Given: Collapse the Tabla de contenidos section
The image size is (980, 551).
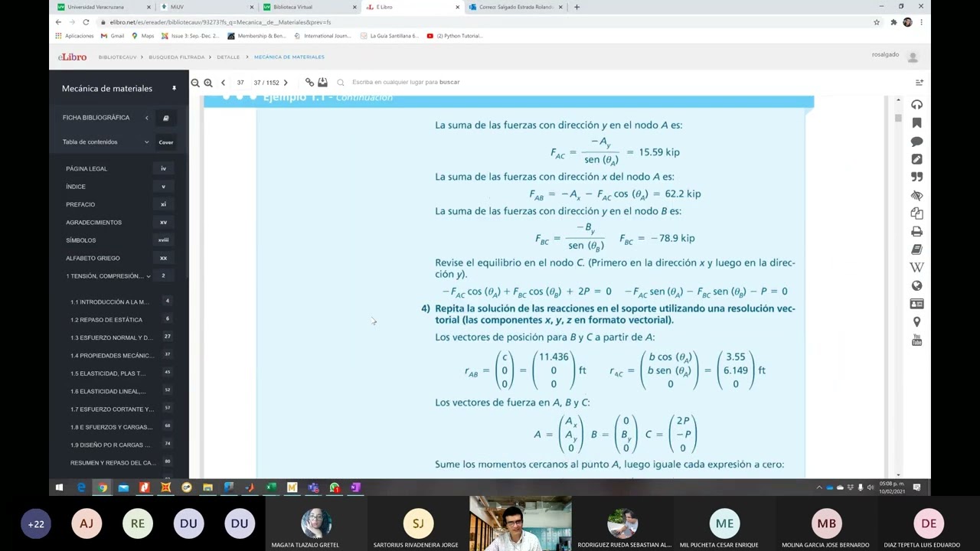Looking at the screenshot, I should 146,142.
